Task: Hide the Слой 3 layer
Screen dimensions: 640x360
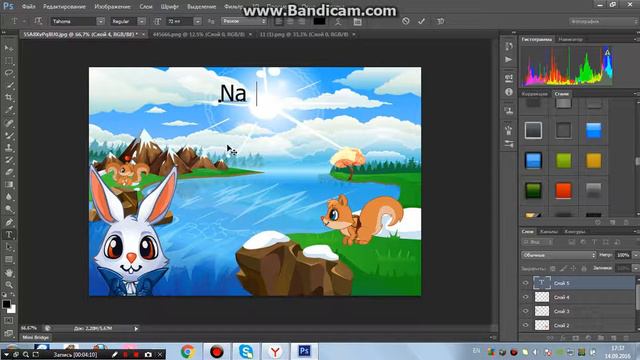Action: [x=526, y=311]
